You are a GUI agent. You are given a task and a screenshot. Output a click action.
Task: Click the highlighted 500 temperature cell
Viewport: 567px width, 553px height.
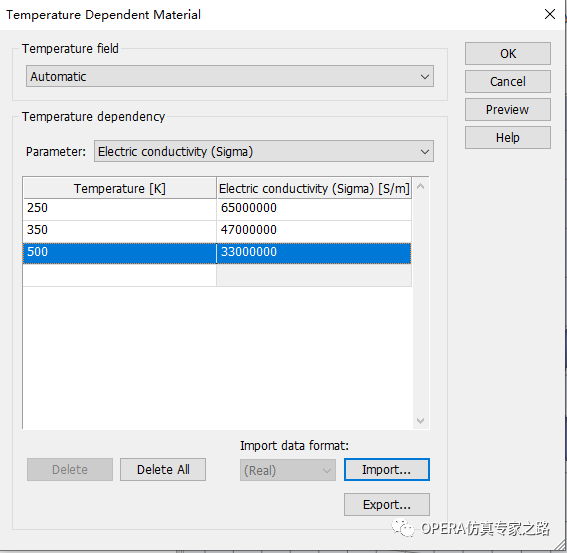[x=120, y=253]
